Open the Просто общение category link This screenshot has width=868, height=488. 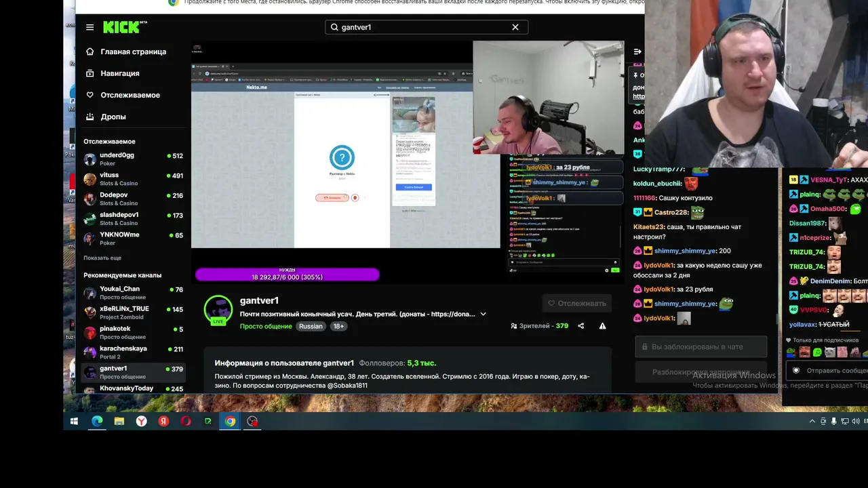coord(266,326)
